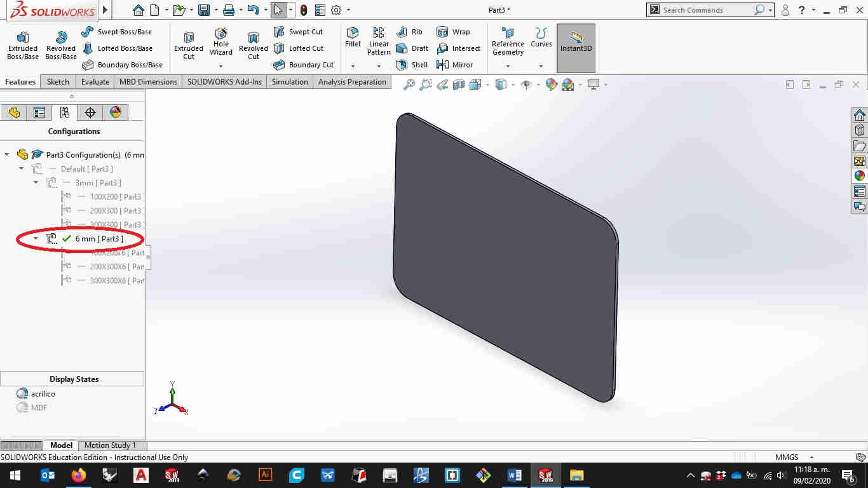Select the Lofted Cut tool
The height and width of the screenshot is (488, 868).
(x=298, y=48)
